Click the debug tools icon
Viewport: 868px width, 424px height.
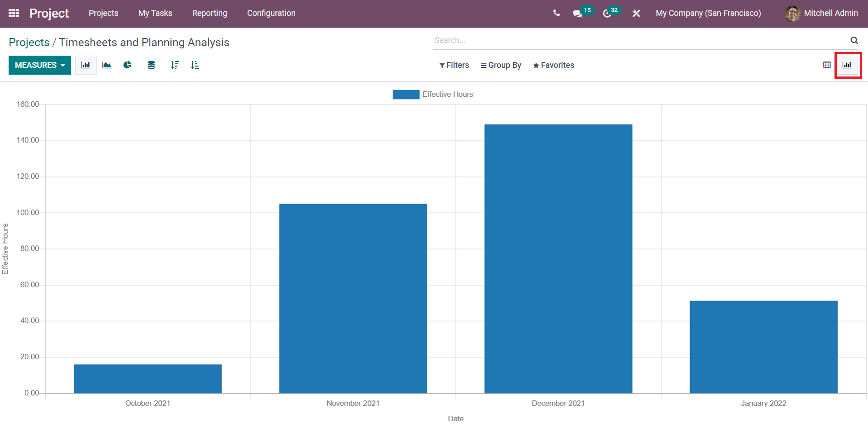636,13
